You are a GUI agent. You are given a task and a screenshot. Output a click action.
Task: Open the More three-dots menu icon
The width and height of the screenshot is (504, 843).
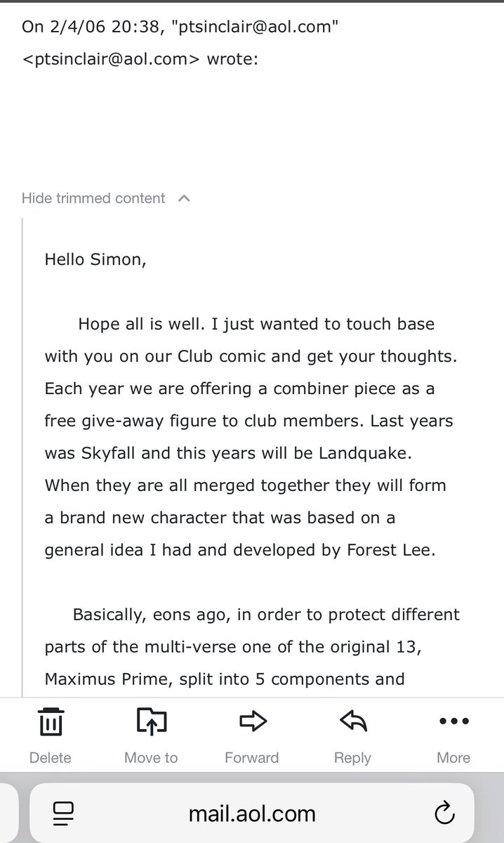pos(453,721)
